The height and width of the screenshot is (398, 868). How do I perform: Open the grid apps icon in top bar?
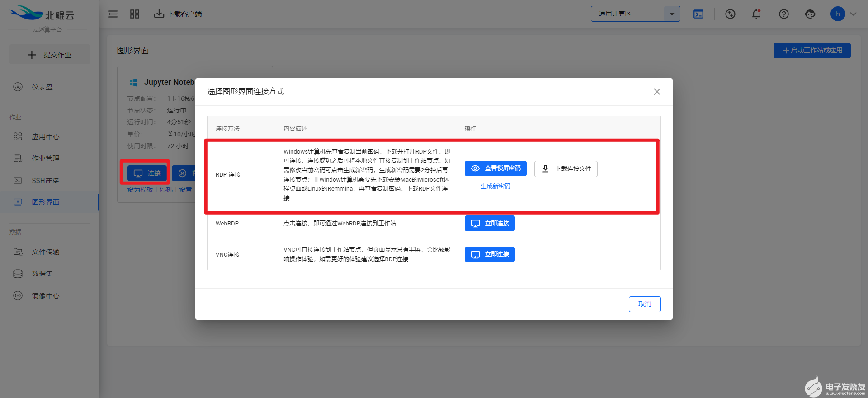point(135,14)
